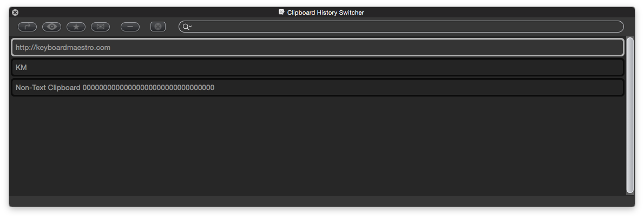Select the Non-Text Clipboard entry

318,88
